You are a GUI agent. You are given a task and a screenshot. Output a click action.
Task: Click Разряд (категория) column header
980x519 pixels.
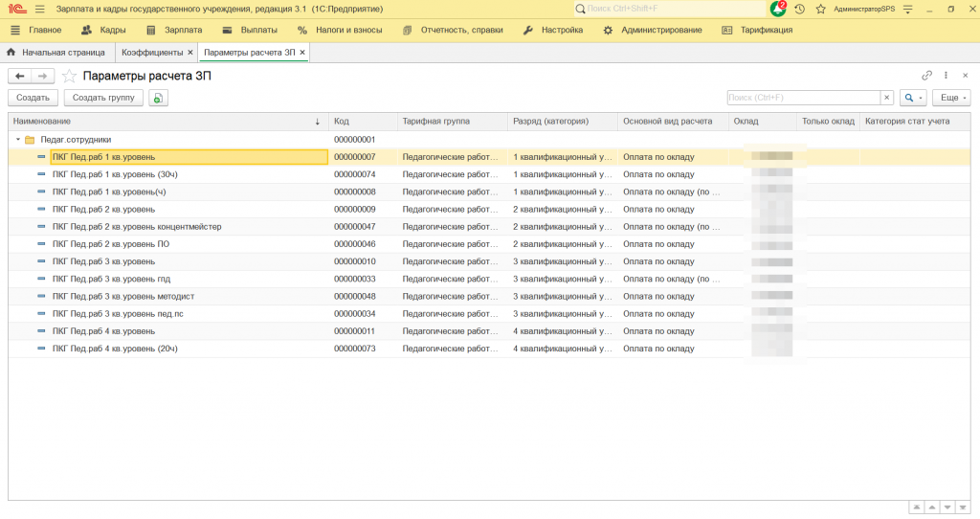click(x=563, y=122)
